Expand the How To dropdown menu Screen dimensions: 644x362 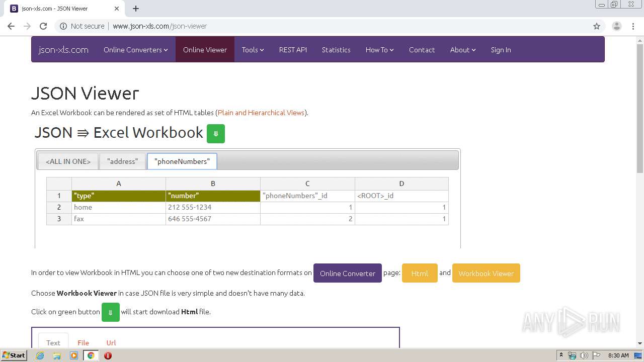[x=379, y=50]
